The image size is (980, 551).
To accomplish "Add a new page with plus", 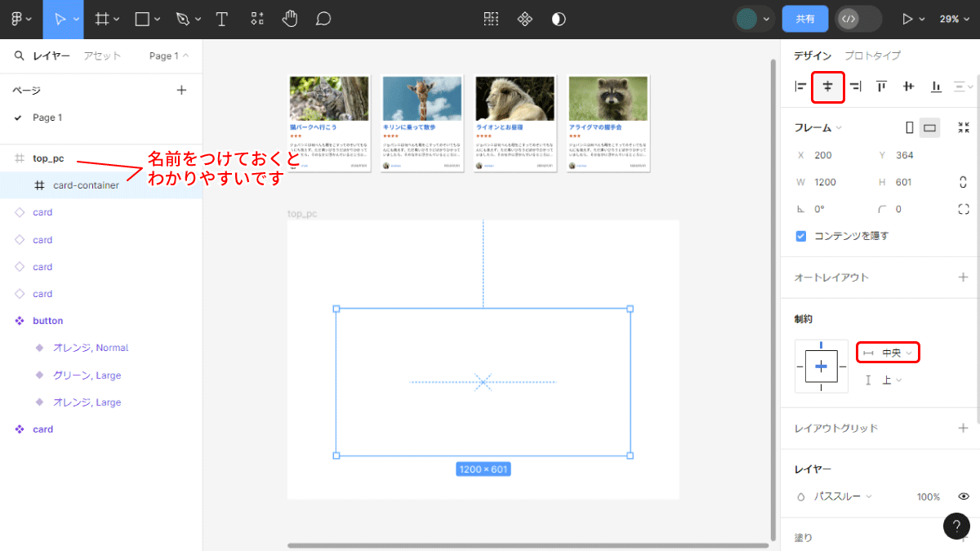I will point(181,91).
